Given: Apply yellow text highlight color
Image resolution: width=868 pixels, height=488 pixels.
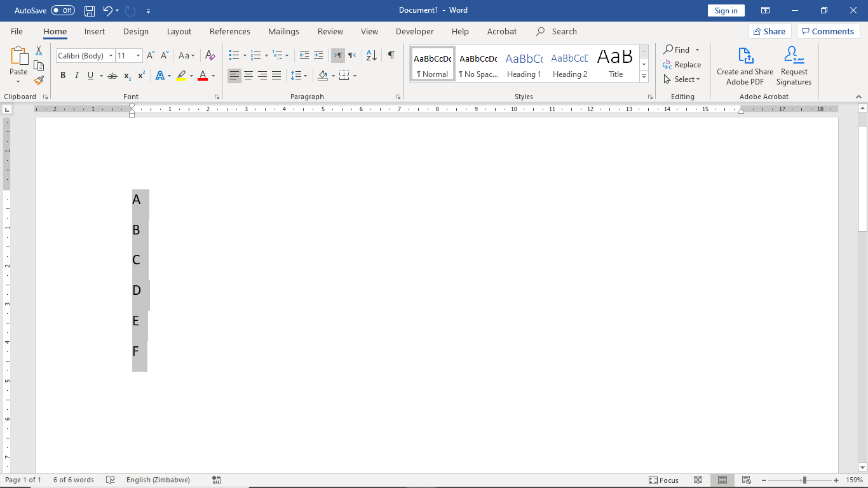Looking at the screenshot, I should 181,76.
